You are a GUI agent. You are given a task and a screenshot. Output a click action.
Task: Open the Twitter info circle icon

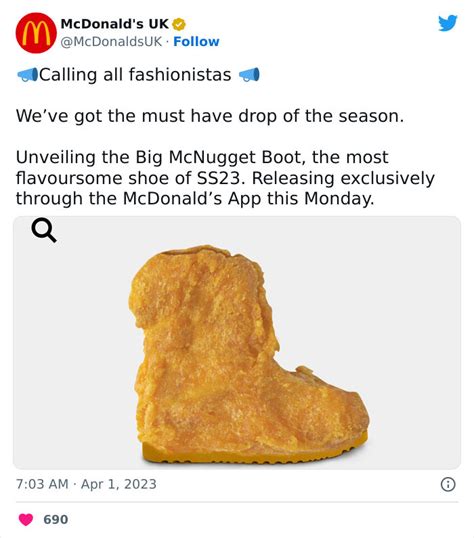click(448, 484)
